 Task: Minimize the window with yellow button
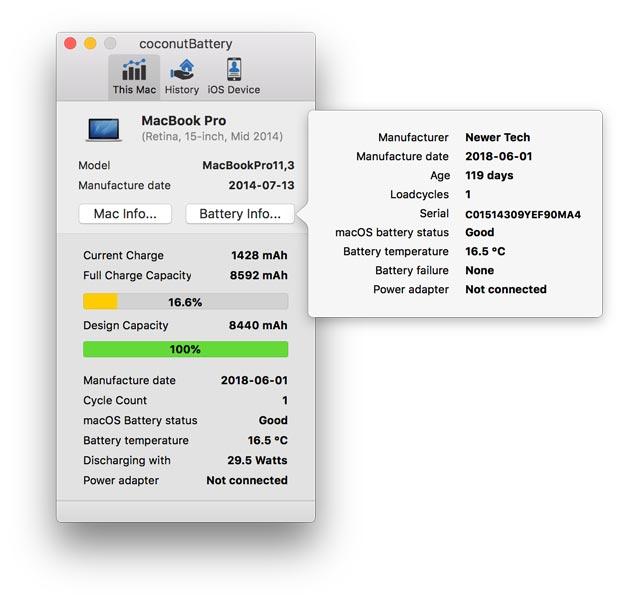[90, 43]
